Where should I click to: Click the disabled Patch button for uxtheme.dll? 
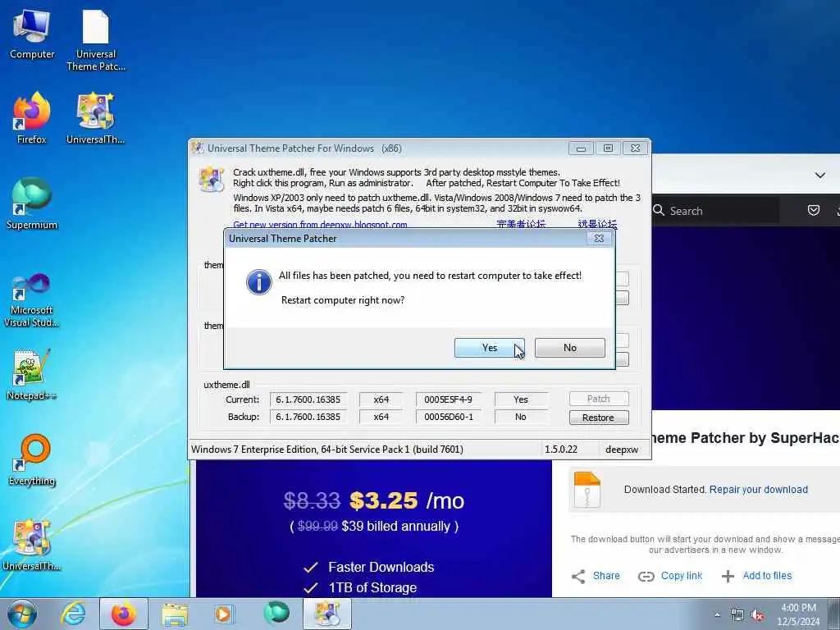click(598, 399)
